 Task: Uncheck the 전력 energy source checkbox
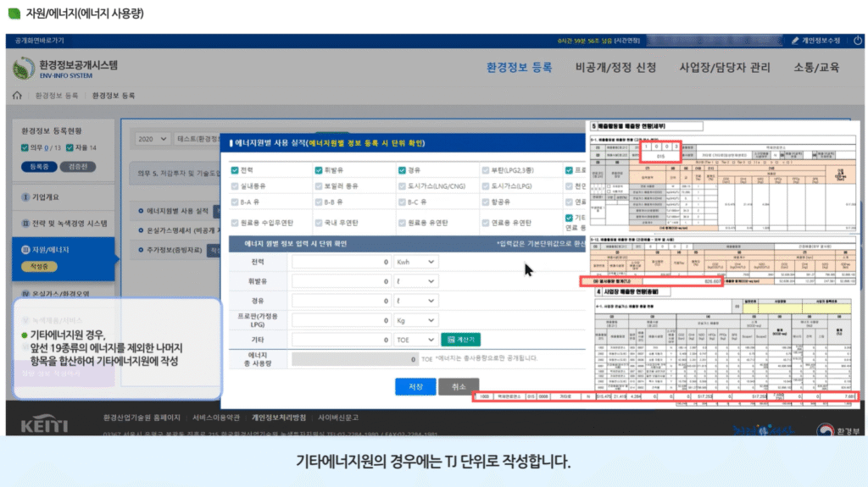pyautogui.click(x=235, y=170)
